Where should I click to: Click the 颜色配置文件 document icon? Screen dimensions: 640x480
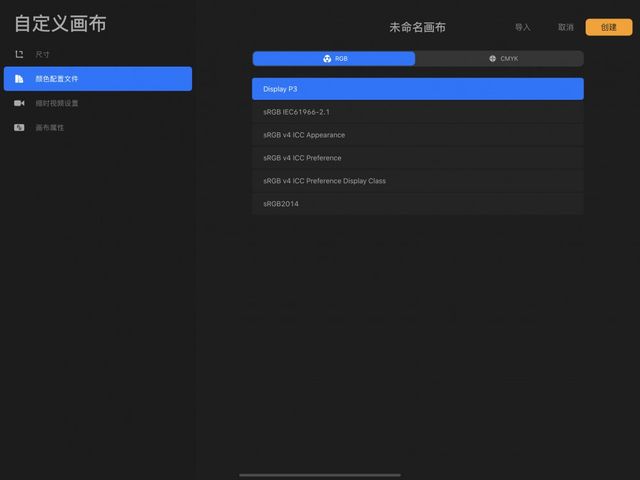(x=19, y=79)
